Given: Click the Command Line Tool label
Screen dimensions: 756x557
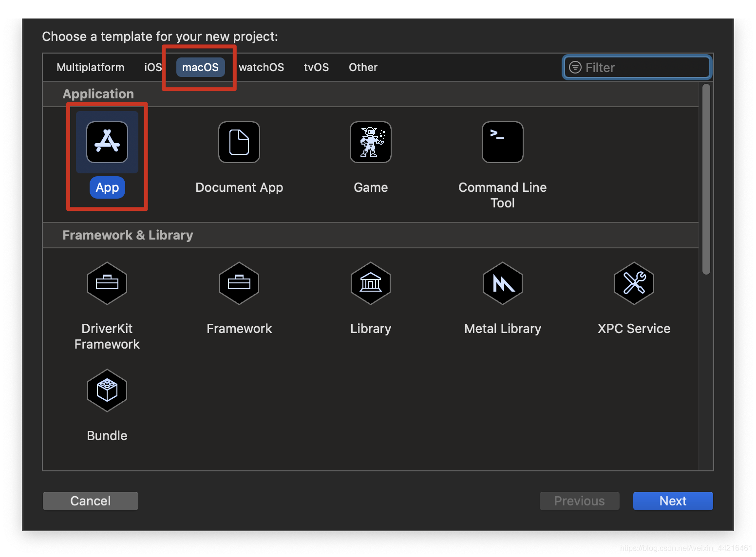Looking at the screenshot, I should click(x=503, y=195).
